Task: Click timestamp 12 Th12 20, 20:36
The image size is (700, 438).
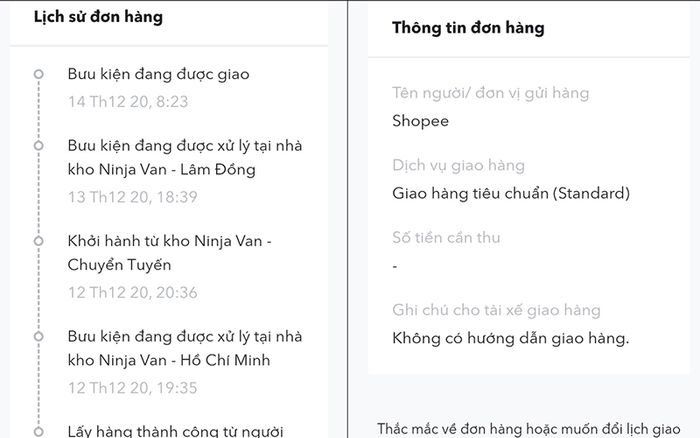Action: [133, 292]
